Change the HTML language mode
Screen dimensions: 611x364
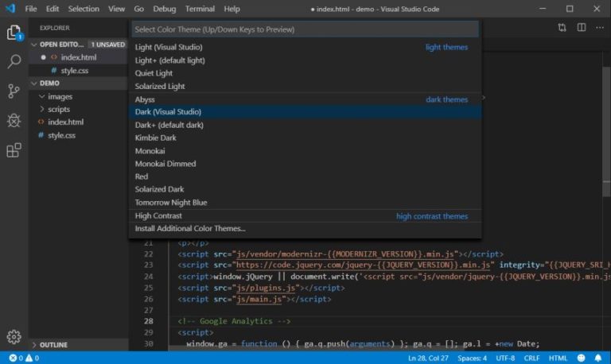tap(558, 358)
